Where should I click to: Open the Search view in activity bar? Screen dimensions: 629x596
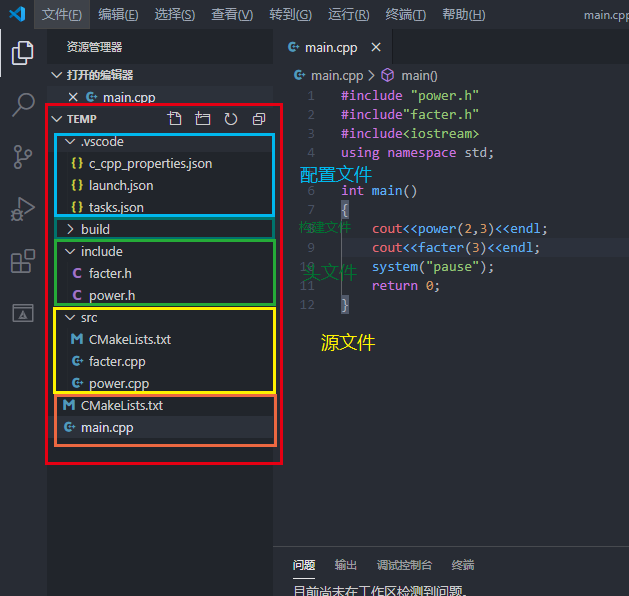pyautogui.click(x=22, y=104)
